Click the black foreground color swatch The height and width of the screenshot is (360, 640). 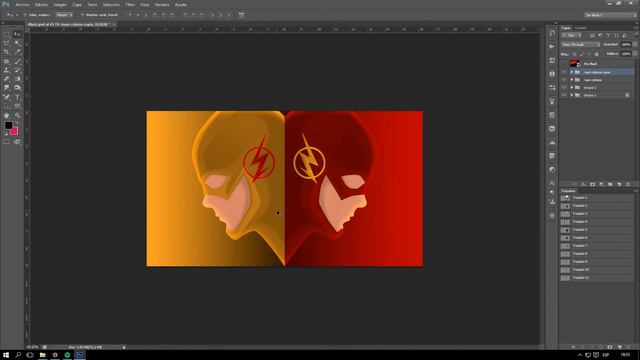(x=8, y=126)
